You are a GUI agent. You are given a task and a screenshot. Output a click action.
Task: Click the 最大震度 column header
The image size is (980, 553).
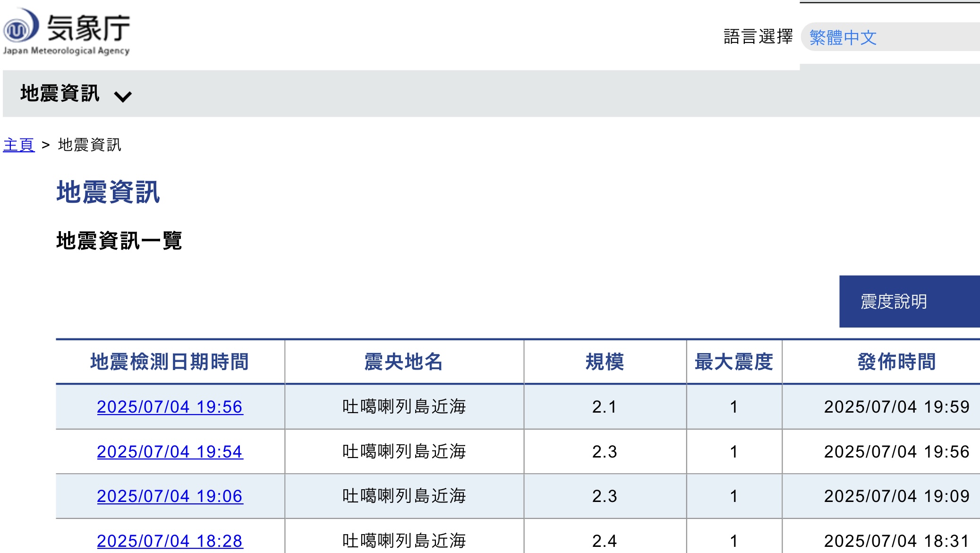click(733, 362)
